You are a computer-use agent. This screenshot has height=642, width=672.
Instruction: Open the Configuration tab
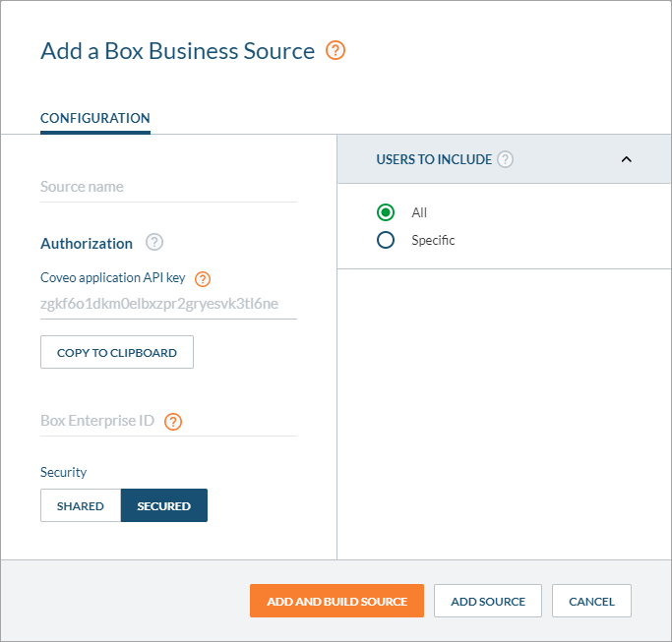(95, 118)
